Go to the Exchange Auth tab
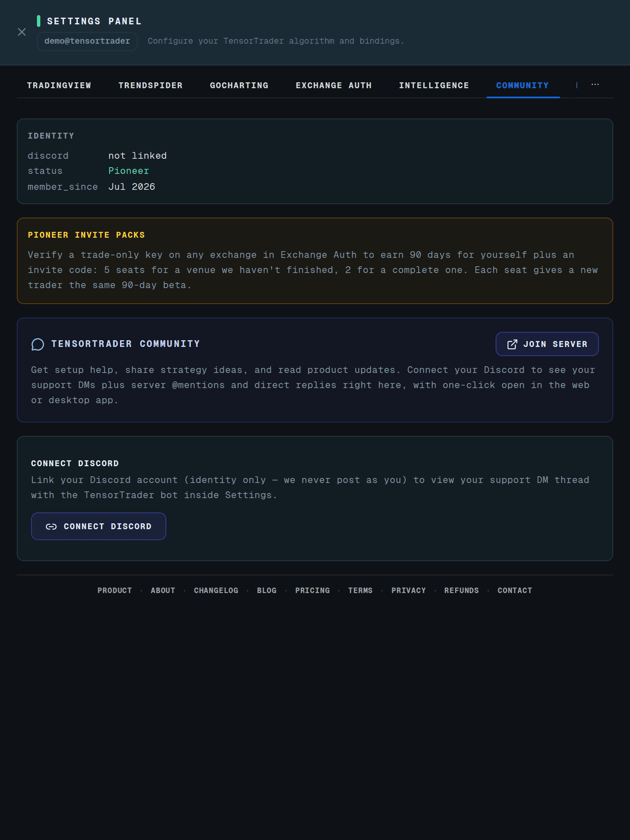The height and width of the screenshot is (840, 630). click(x=334, y=86)
